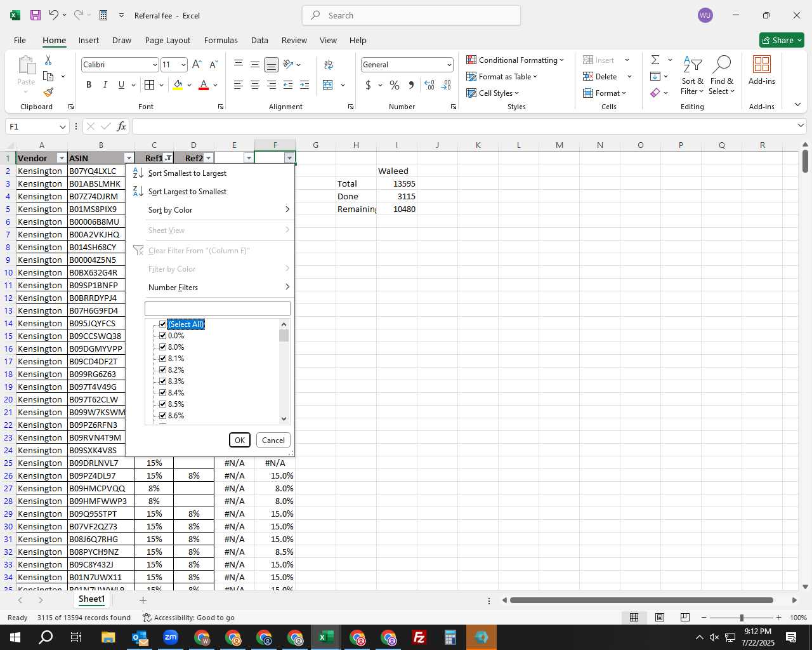Open the Insert ribbon tab
The width and height of the screenshot is (812, 650).
pyautogui.click(x=89, y=40)
